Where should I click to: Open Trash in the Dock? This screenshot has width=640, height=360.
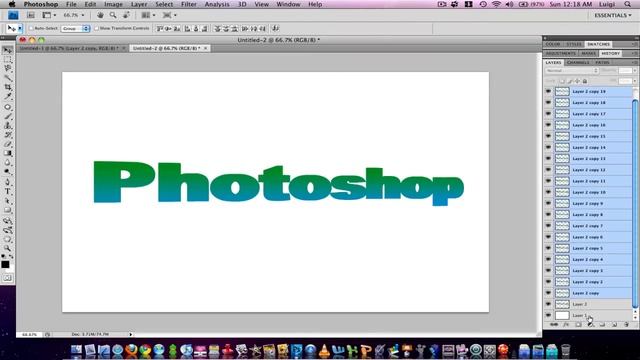pos(565,350)
